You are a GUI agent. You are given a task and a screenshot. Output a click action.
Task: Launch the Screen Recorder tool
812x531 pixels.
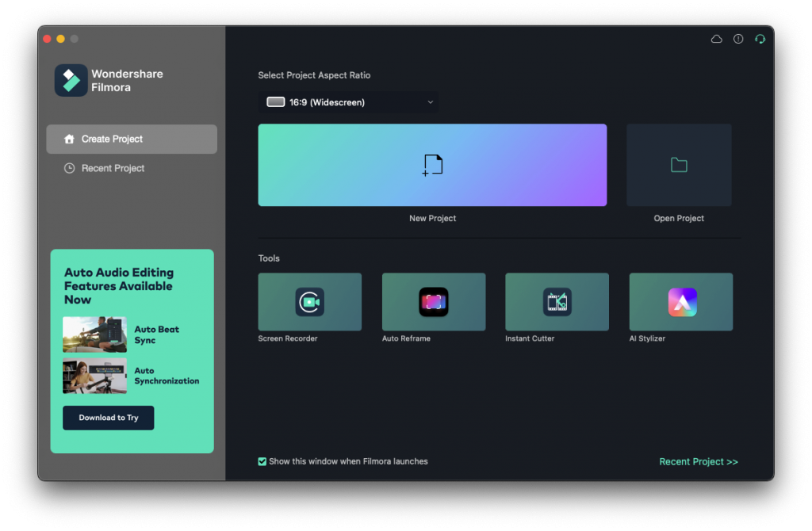click(x=310, y=302)
